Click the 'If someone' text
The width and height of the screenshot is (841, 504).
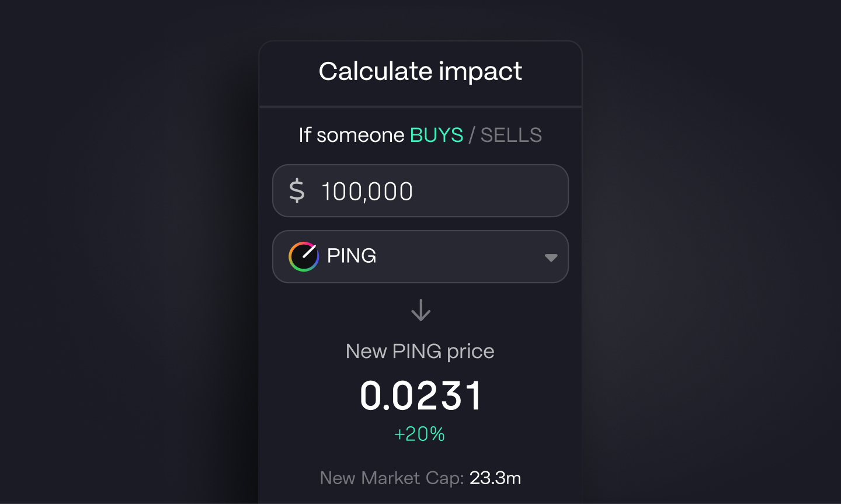tap(352, 135)
